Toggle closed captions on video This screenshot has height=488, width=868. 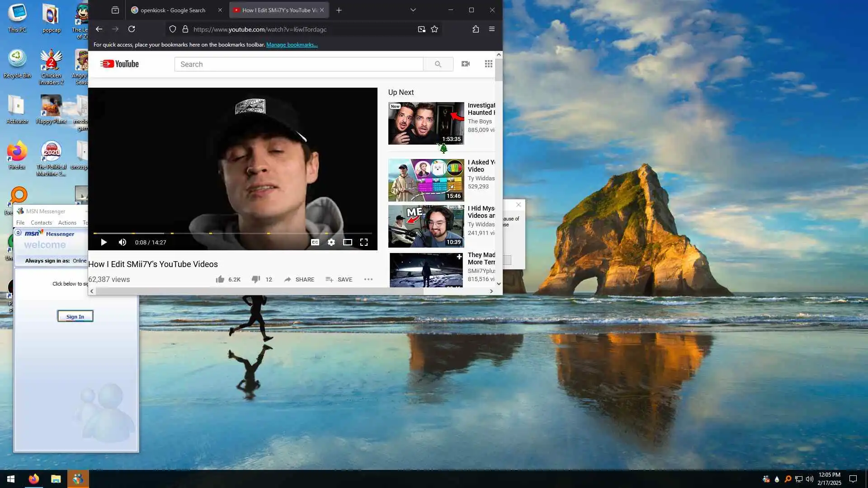[315, 242]
